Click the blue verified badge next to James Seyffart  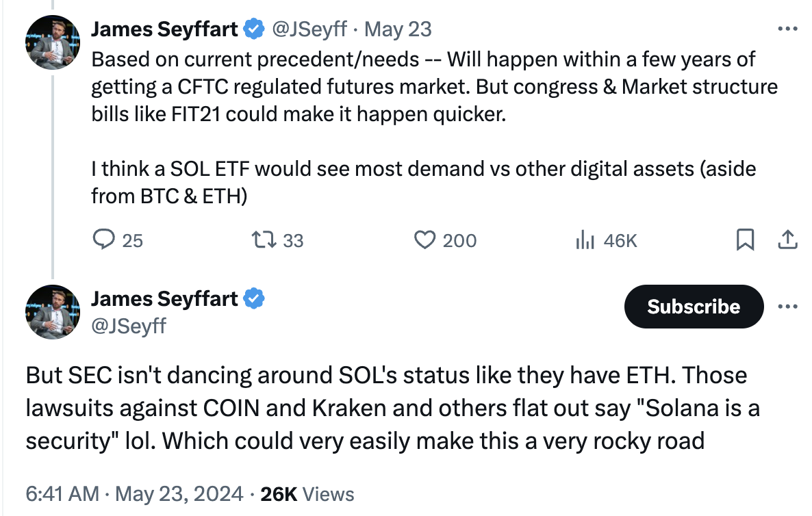point(253,29)
